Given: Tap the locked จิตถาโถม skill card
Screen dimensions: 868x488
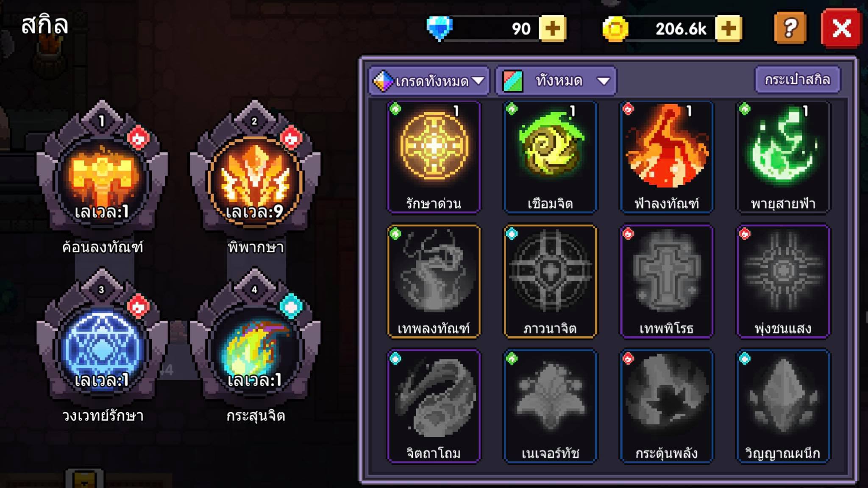Looking at the screenshot, I should (x=434, y=406).
